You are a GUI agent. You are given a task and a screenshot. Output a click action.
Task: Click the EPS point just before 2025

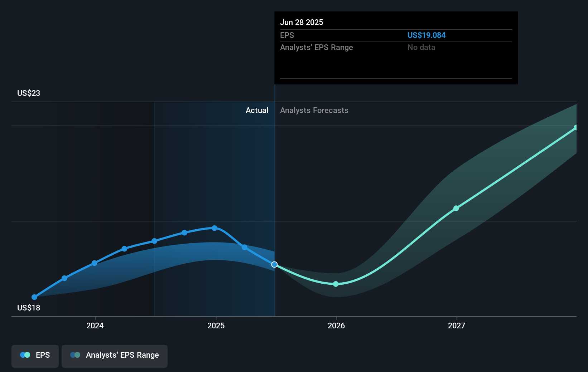pyautogui.click(x=184, y=233)
